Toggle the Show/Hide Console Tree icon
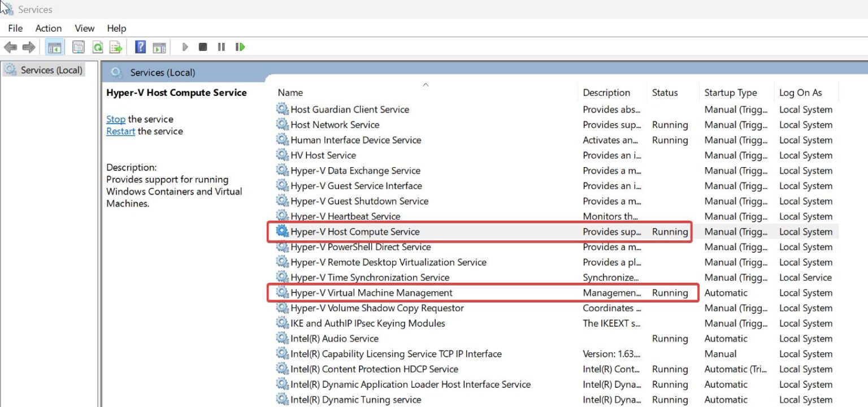 point(54,47)
